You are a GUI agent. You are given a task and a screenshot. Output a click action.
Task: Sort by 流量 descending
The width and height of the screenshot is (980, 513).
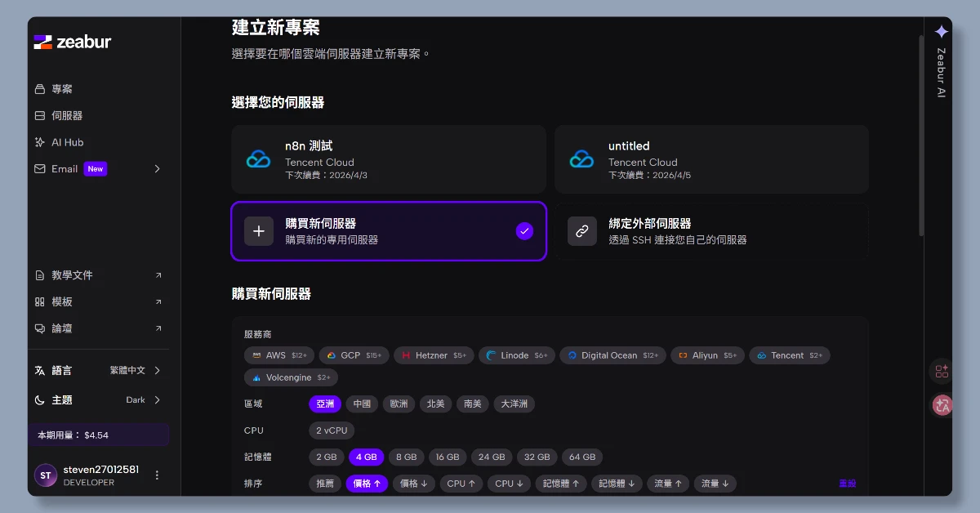715,484
